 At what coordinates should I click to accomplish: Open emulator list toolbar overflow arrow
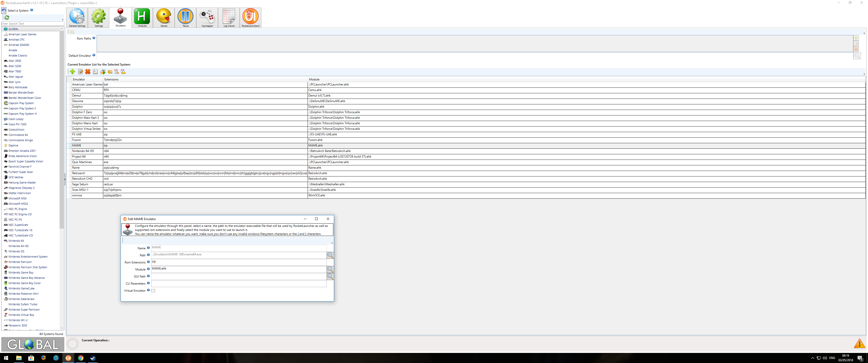tap(864, 74)
